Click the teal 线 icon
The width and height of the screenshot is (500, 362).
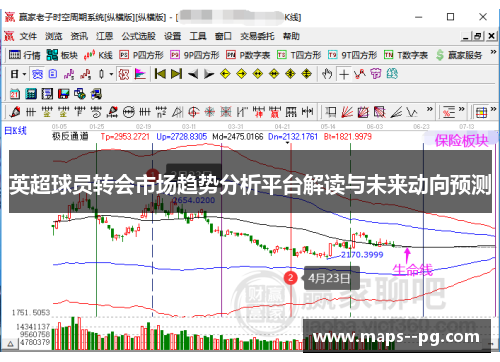click(392, 74)
